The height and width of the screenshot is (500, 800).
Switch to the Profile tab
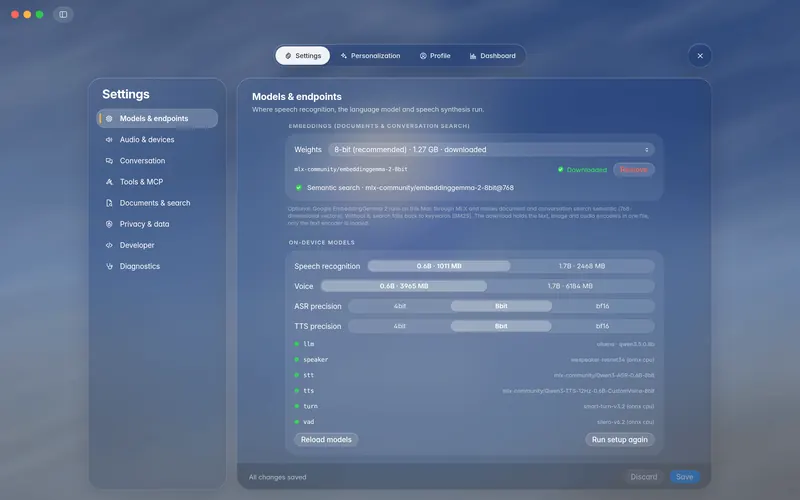tap(435, 56)
